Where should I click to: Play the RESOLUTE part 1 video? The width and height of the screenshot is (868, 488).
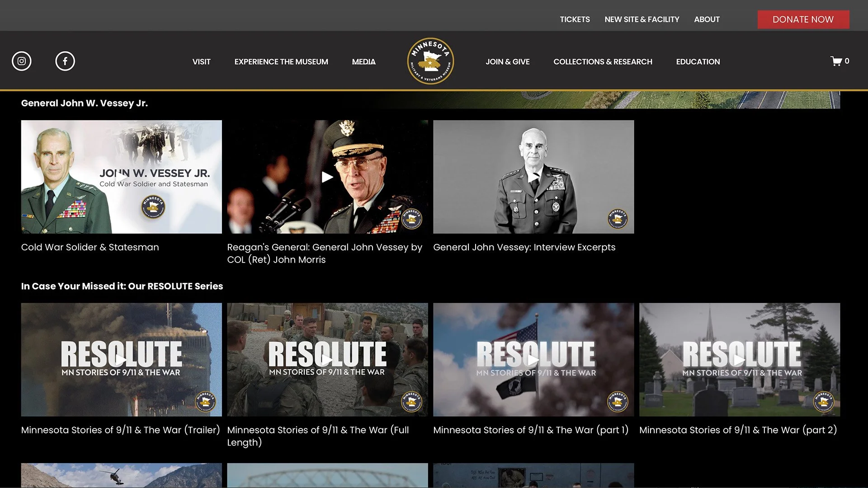point(533,360)
